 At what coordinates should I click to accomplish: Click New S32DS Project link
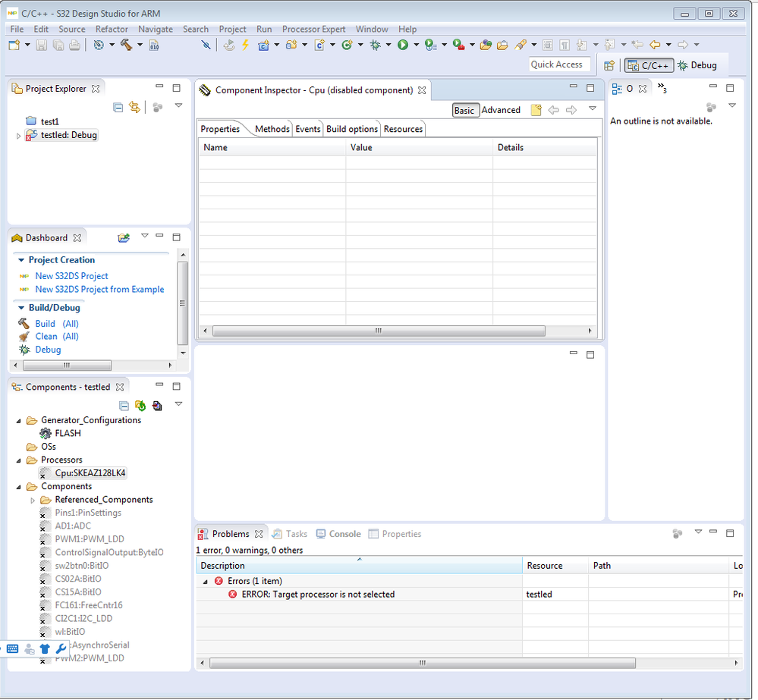pos(71,276)
